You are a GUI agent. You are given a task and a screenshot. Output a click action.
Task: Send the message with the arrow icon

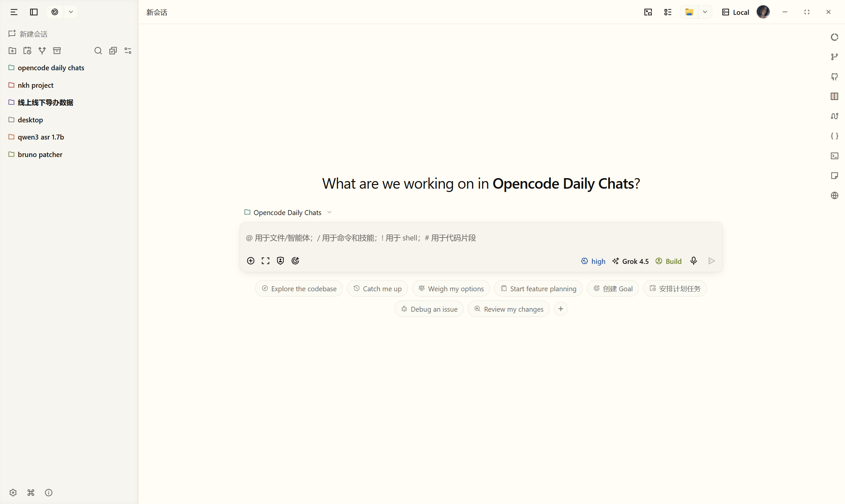coord(711,261)
